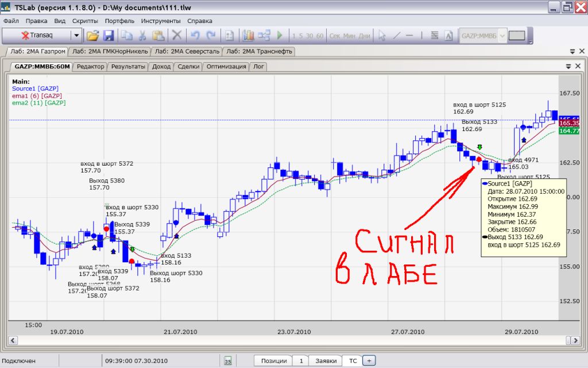Open inner chart tab list dropdown arrow
The width and height of the screenshot is (588, 368).
coord(568,66)
